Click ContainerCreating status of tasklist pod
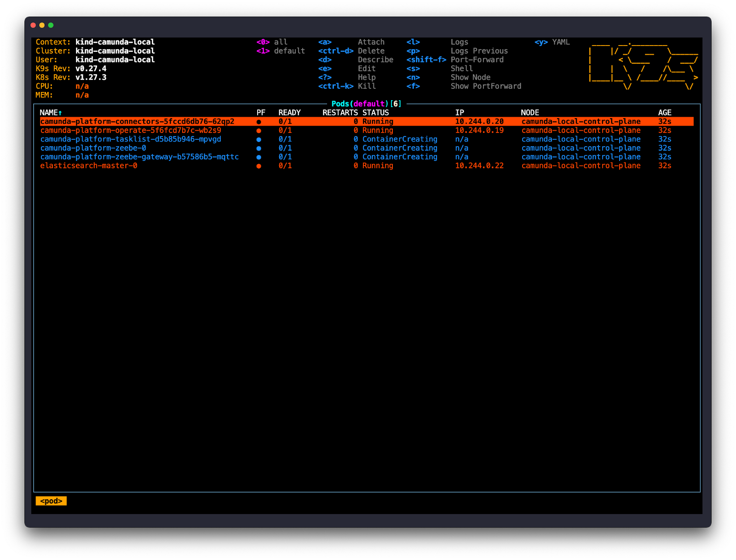This screenshot has width=736, height=560. [400, 139]
